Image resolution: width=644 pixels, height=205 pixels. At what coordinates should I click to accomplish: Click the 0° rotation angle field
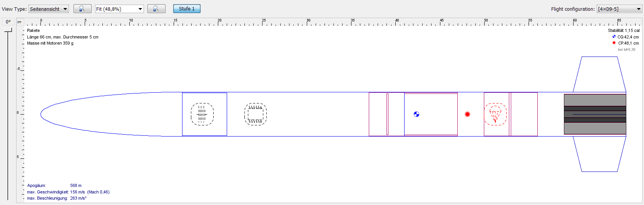[x=8, y=22]
